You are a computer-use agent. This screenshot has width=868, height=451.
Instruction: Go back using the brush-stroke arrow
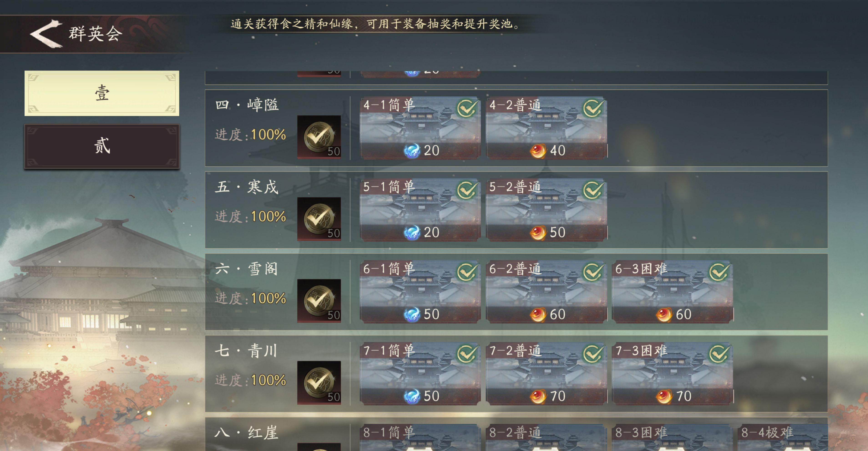pos(46,33)
